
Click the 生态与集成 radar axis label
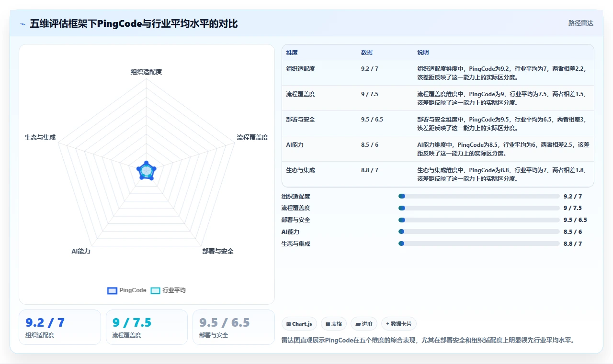tap(40, 137)
